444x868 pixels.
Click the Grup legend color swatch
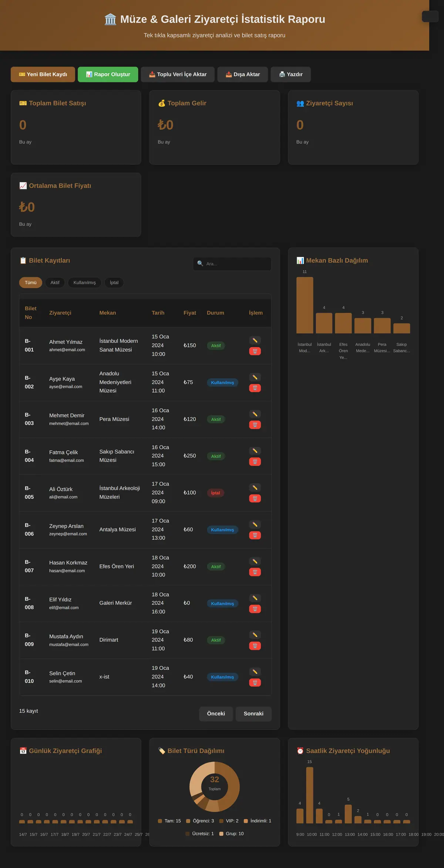(221, 834)
